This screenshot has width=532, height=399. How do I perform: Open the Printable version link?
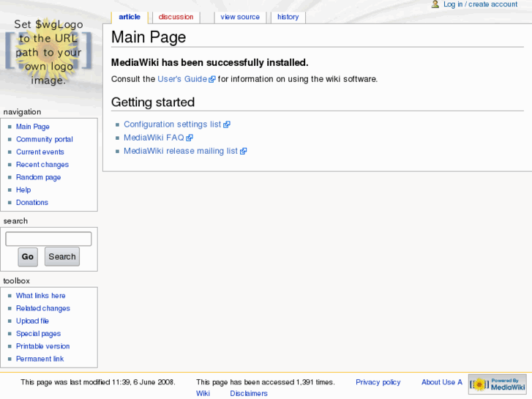(42, 346)
